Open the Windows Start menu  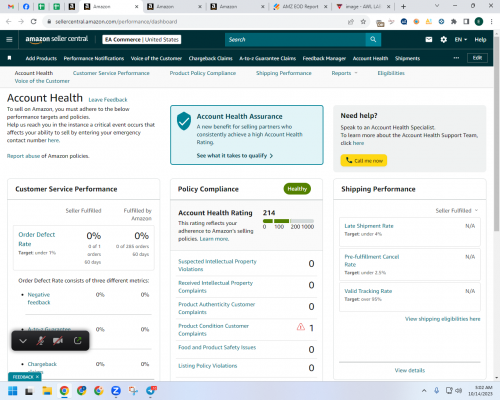click(x=13, y=391)
